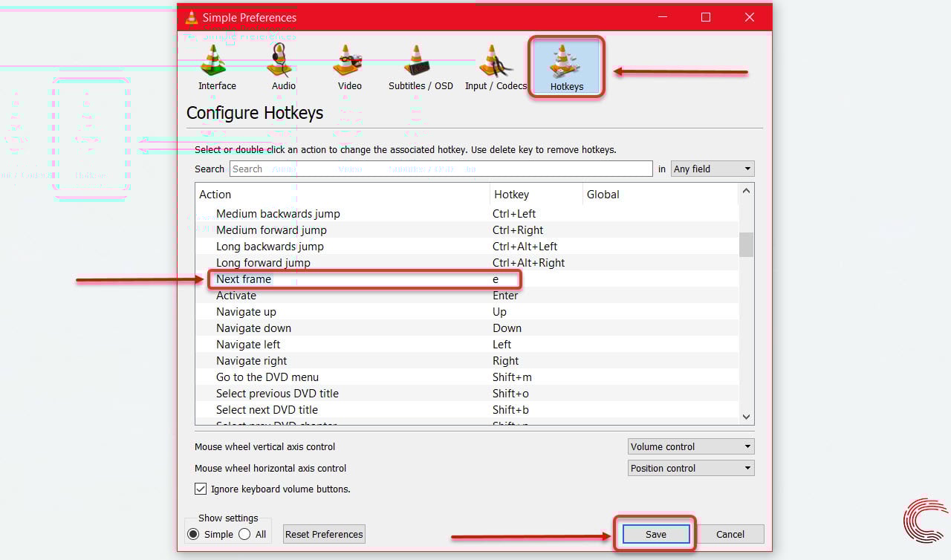Click the Cancel button
Viewport: 951px width, 560px height.
[x=730, y=534]
